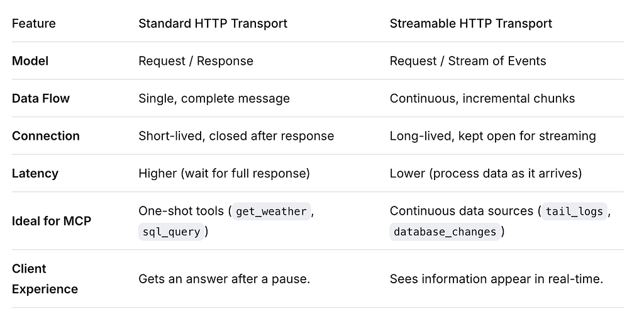The width and height of the screenshot is (644, 316).
Task: Click the tail_logs code tag
Action: (574, 212)
